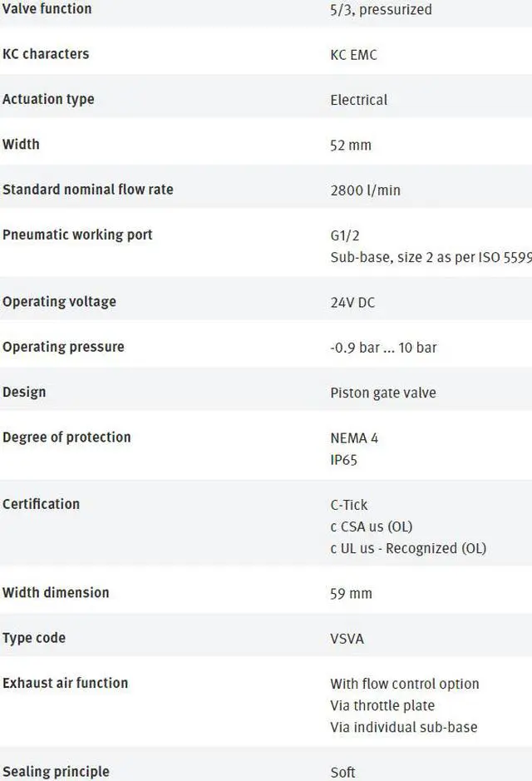Select the "2800 l/min" flow rate value
Image resolution: width=532 pixels, height=781 pixels.
click(365, 190)
